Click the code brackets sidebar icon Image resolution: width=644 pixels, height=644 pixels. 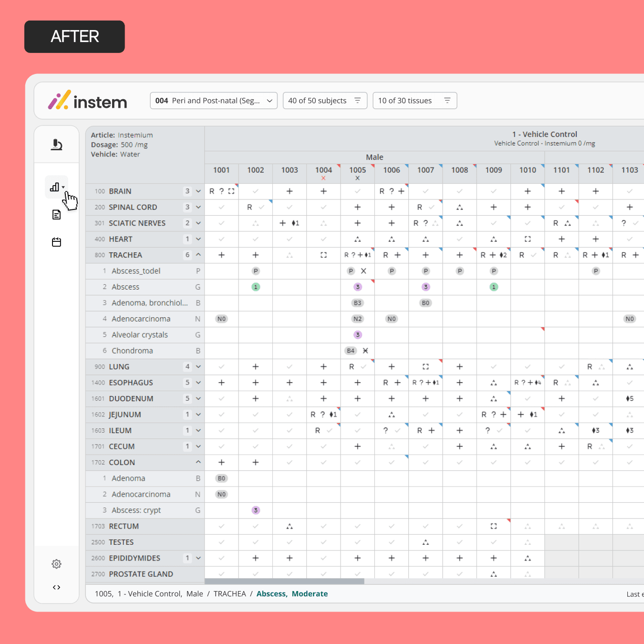pos(56,587)
